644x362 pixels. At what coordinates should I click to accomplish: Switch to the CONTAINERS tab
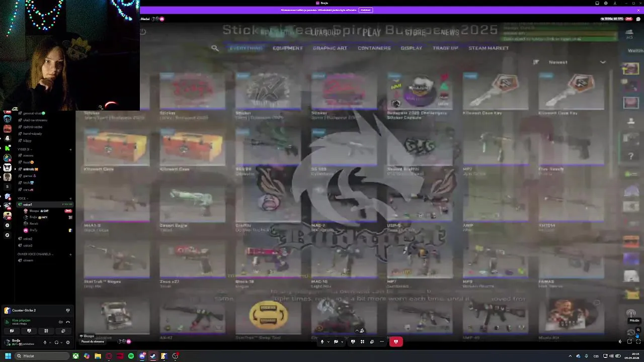point(374,48)
